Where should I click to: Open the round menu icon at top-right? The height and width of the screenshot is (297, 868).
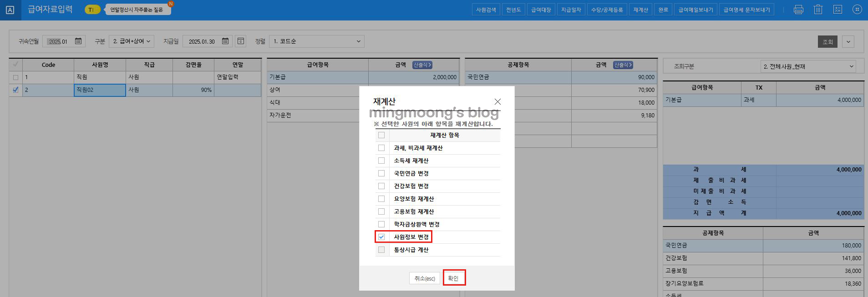coord(857,10)
